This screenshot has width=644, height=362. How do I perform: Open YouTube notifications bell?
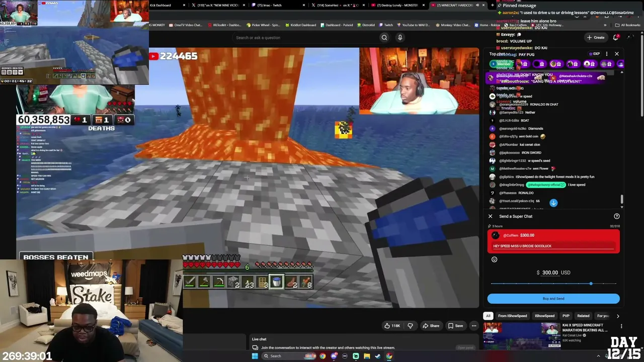click(616, 37)
